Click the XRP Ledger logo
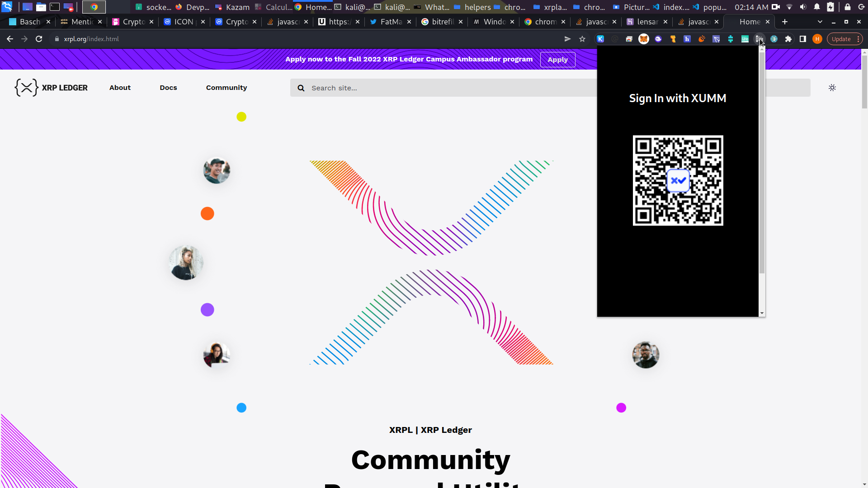The height and width of the screenshot is (488, 868). [x=51, y=88]
